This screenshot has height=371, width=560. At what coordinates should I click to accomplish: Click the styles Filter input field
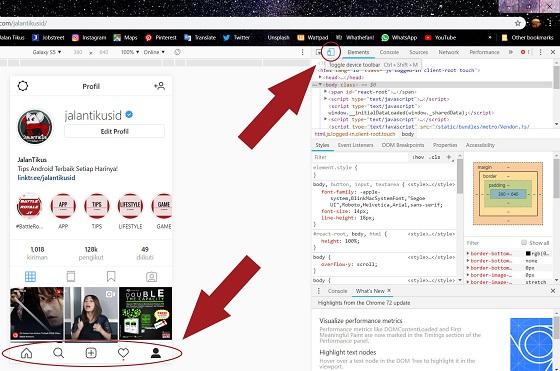(x=360, y=157)
